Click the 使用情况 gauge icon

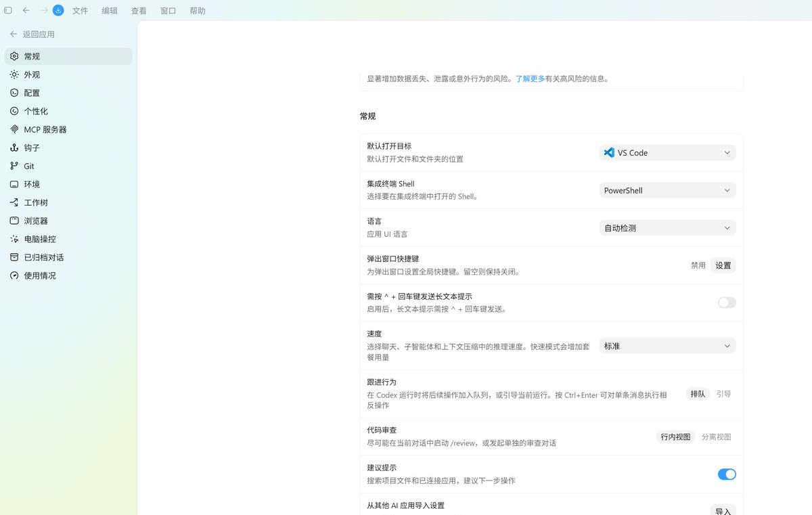[14, 275]
